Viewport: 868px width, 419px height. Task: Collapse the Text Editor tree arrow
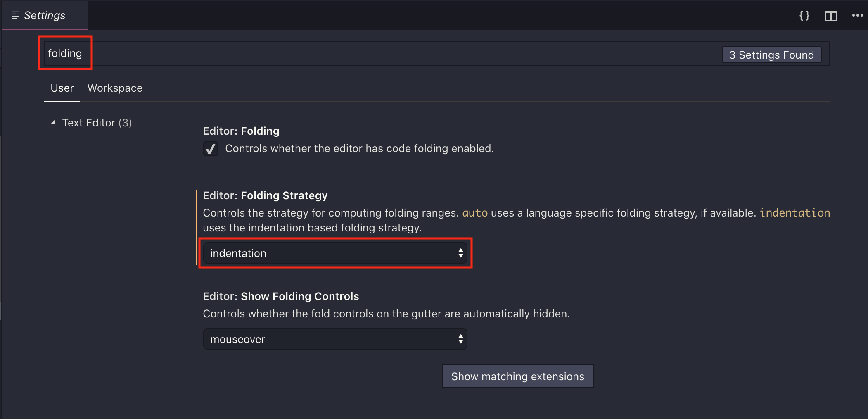[53, 122]
